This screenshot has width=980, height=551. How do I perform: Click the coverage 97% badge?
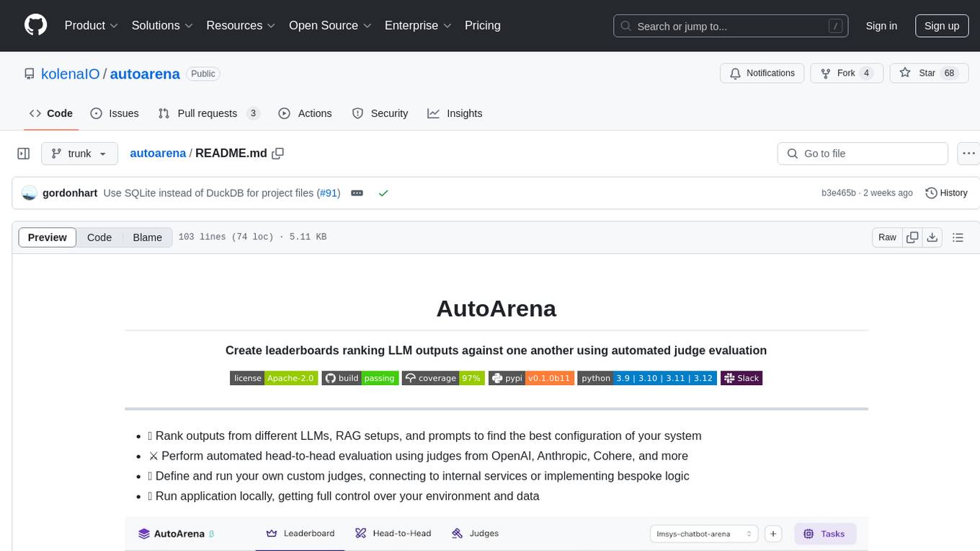(x=443, y=378)
